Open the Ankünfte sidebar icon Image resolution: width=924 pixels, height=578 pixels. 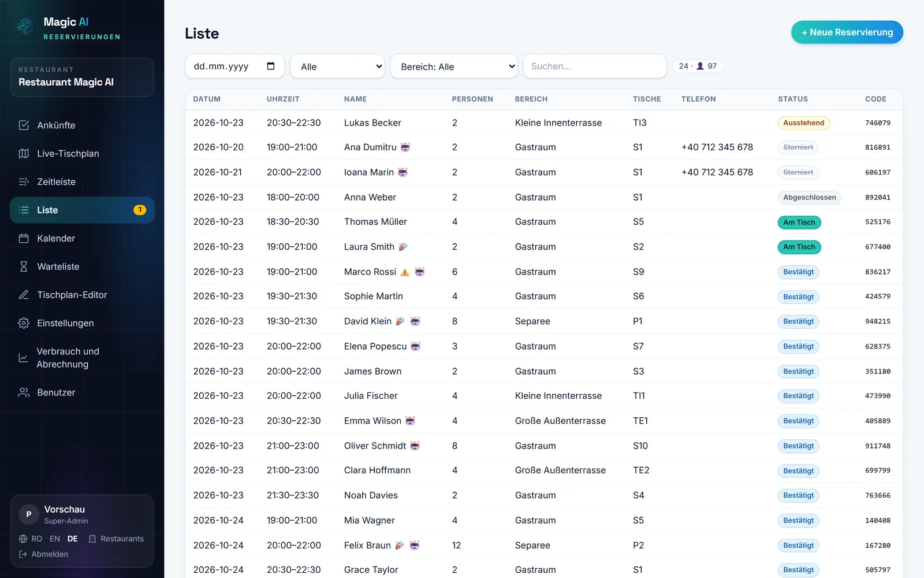24,125
